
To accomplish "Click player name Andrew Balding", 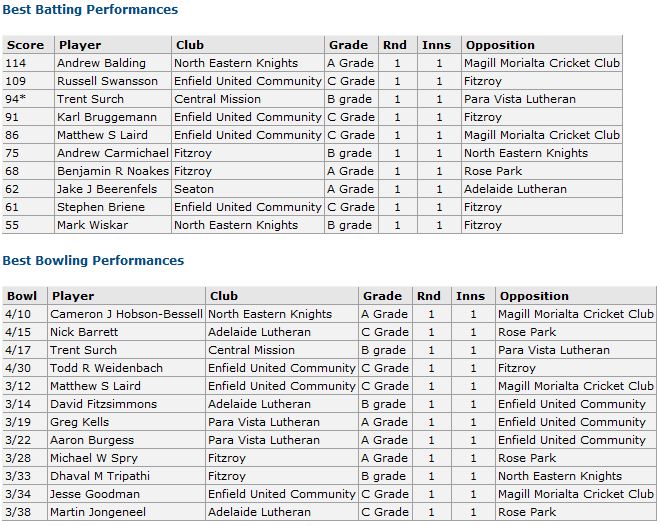I will 101,63.
